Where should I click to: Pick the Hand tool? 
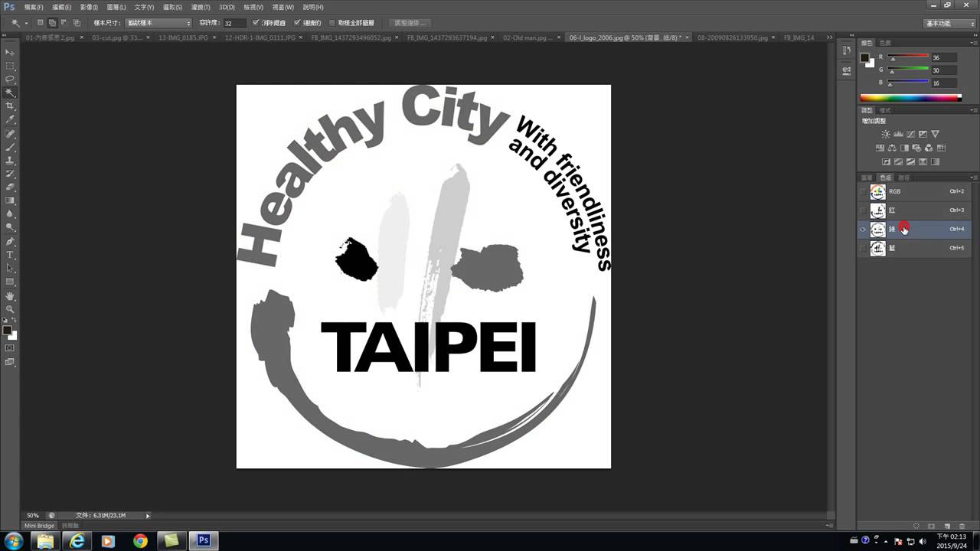[10, 295]
